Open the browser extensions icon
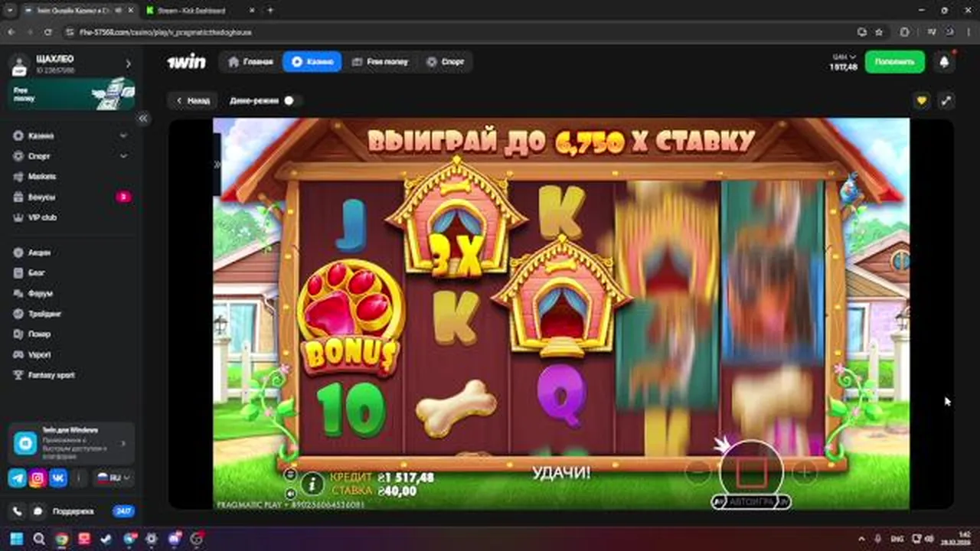The width and height of the screenshot is (980, 551). click(x=905, y=32)
